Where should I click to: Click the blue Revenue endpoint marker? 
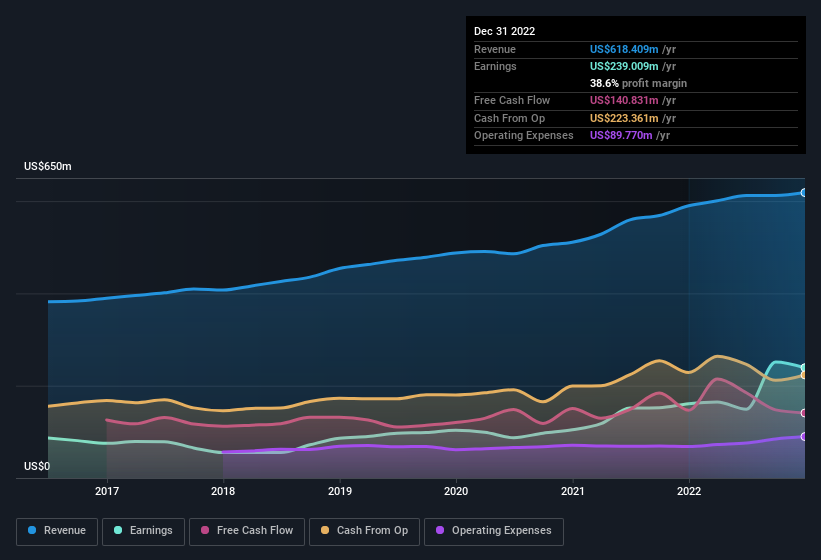coord(804,193)
